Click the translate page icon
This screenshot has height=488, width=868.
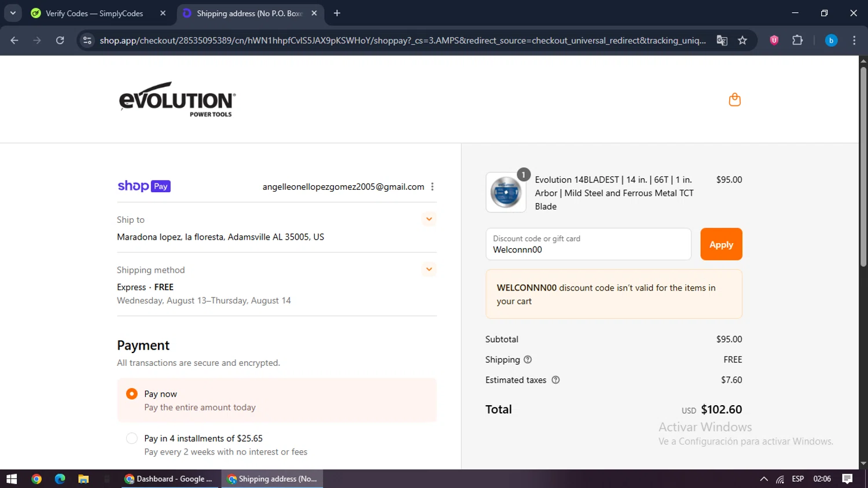click(722, 41)
